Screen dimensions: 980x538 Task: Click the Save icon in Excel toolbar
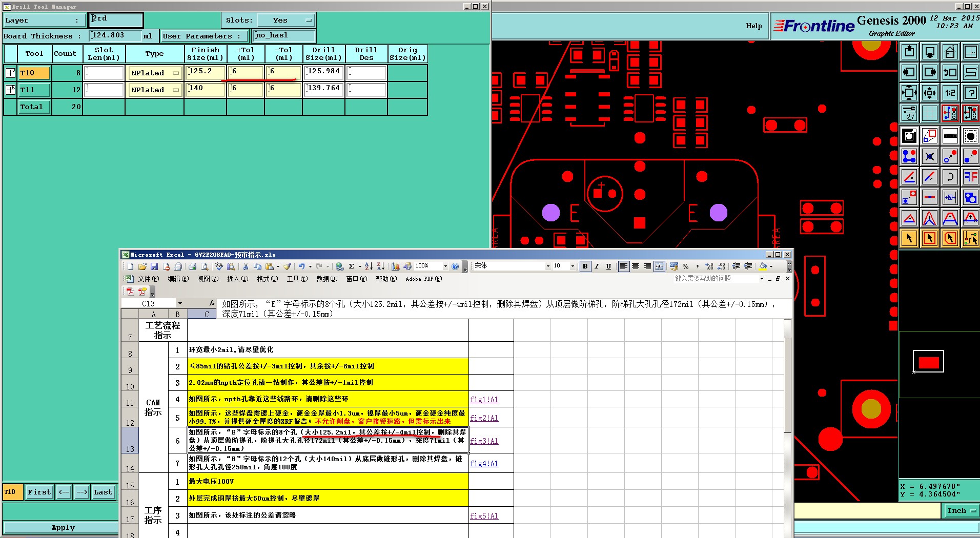coord(154,266)
